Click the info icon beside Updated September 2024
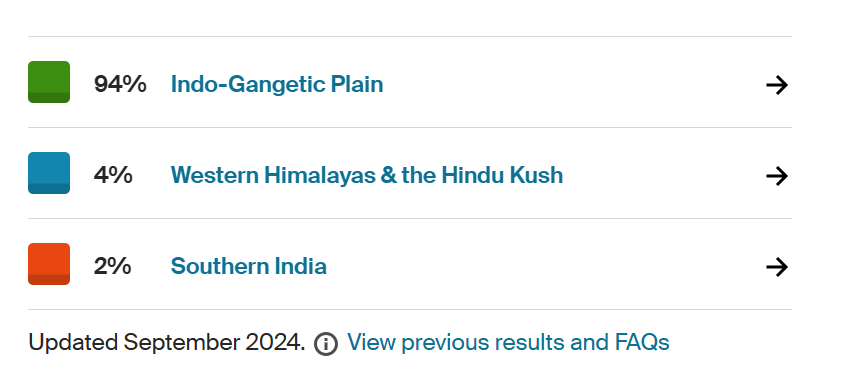The height and width of the screenshot is (373, 846). tap(326, 344)
